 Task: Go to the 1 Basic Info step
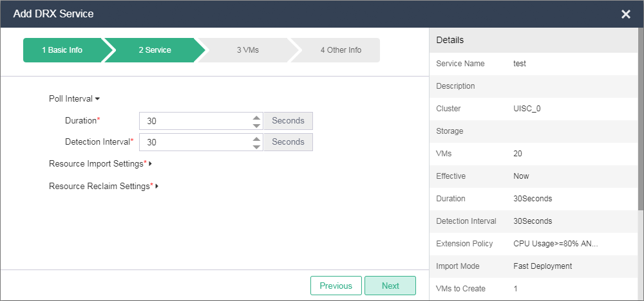pos(62,50)
